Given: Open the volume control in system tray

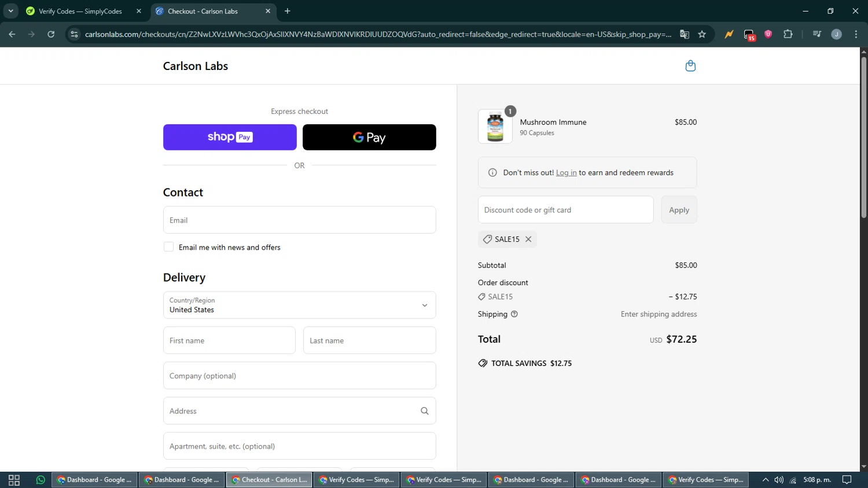Looking at the screenshot, I should pos(779,480).
